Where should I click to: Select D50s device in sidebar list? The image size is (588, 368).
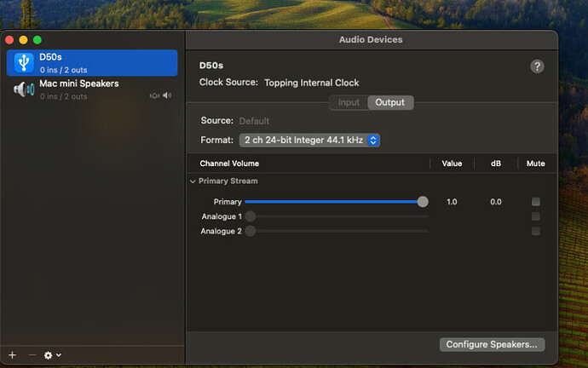(x=92, y=62)
